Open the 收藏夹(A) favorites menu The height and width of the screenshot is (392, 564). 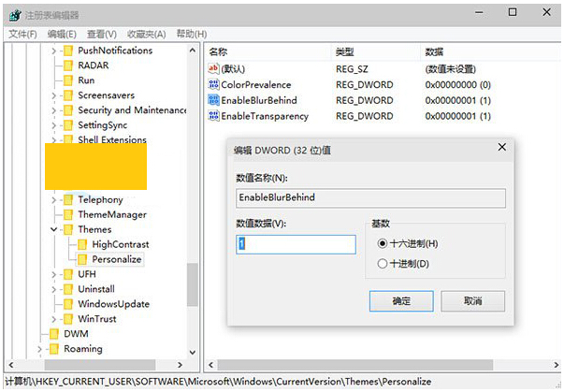pos(146,35)
